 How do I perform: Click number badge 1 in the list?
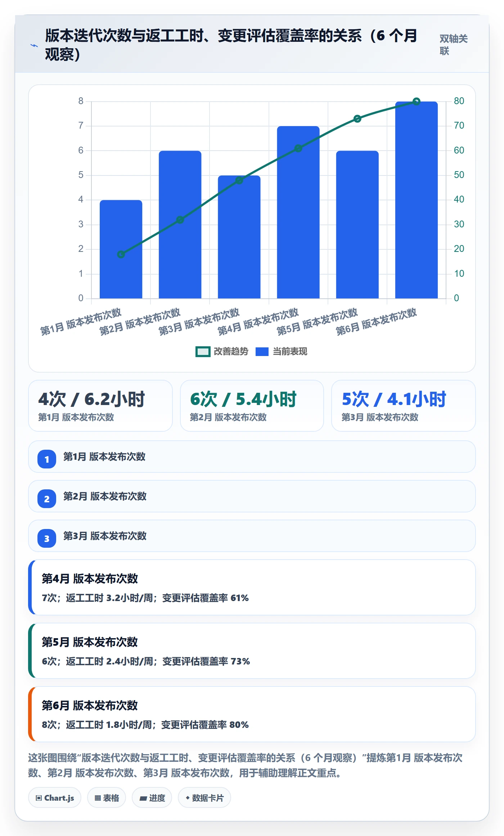click(47, 459)
